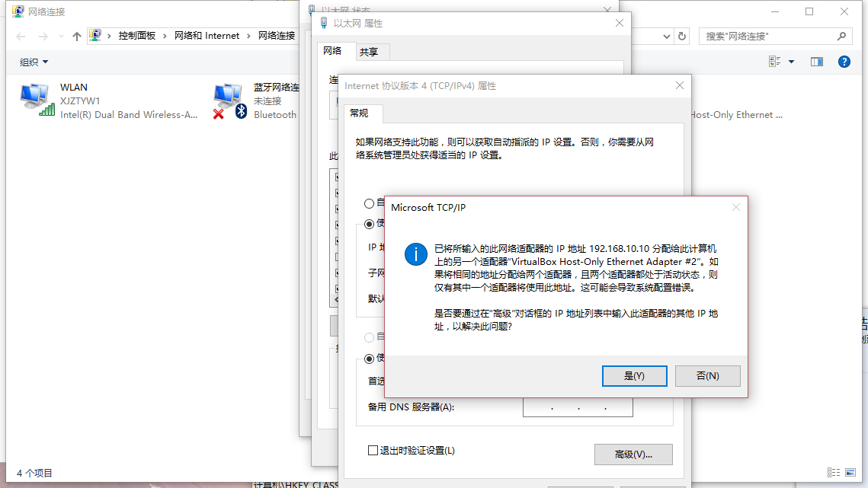This screenshot has width=868, height=488.
Task: Click 网络和 Internet in the breadcrumb
Action: [x=207, y=36]
